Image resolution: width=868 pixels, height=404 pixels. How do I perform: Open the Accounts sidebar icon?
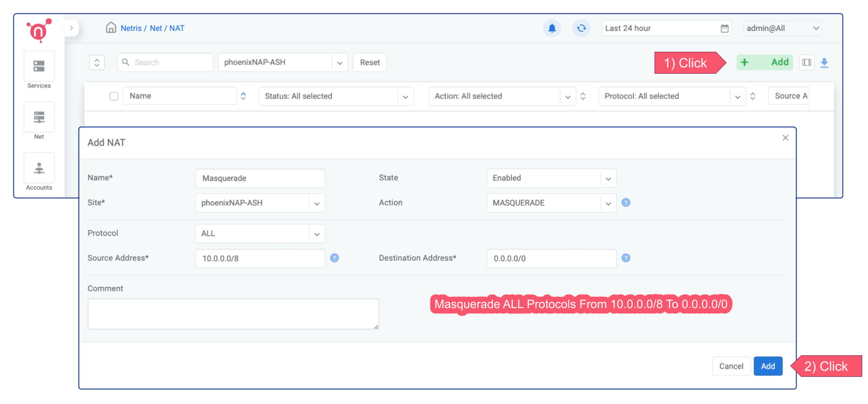click(39, 168)
